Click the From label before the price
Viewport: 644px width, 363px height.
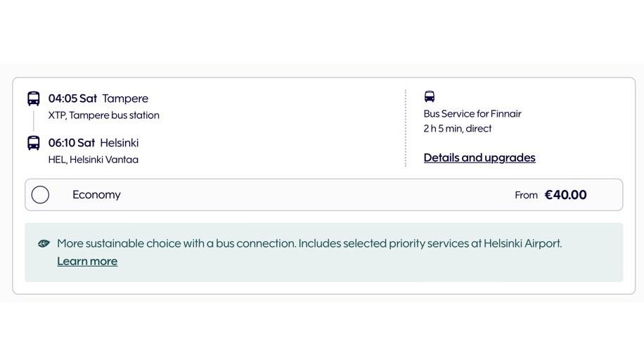[526, 196]
